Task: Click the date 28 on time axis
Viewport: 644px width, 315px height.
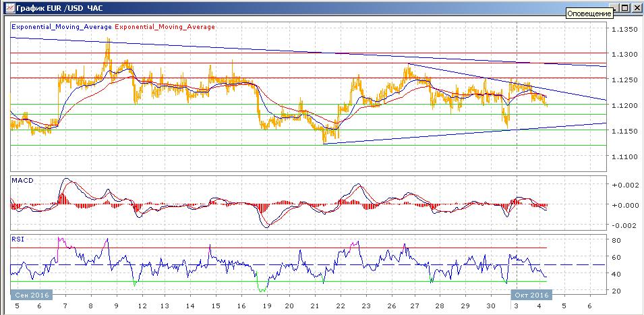Action: [x=440, y=306]
